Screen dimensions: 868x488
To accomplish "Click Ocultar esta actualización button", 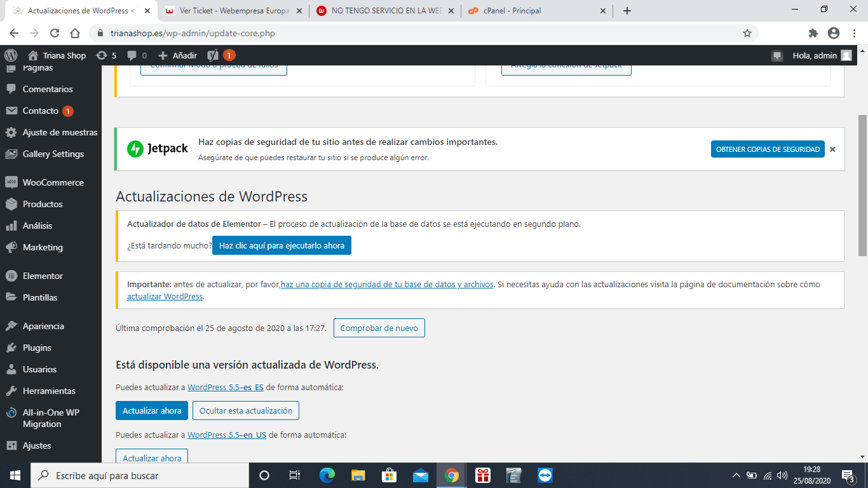I will coord(246,410).
